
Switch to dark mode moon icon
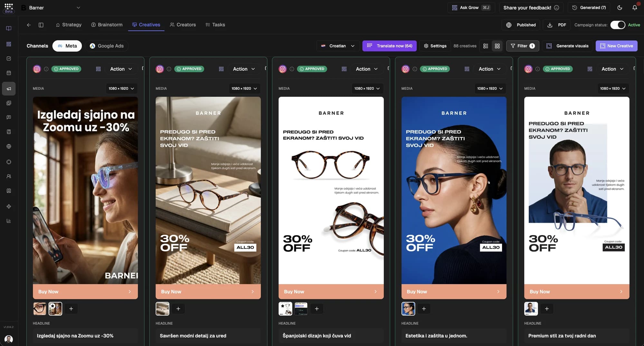(x=620, y=7)
